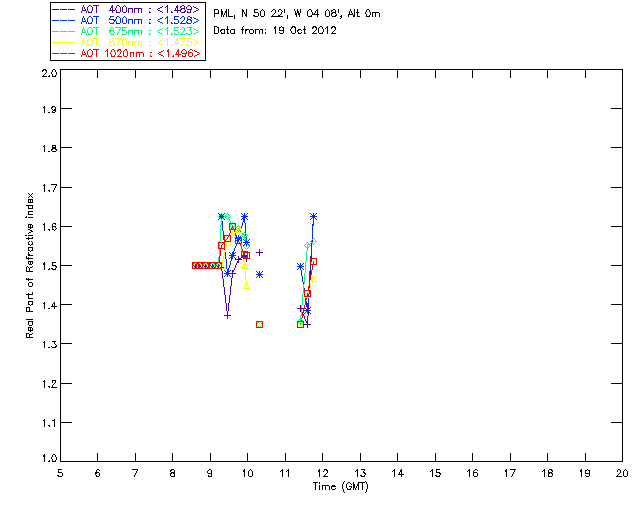640x512 pixels.
Task: Click the 'Time (GMT)' axis label
Action: point(341,487)
